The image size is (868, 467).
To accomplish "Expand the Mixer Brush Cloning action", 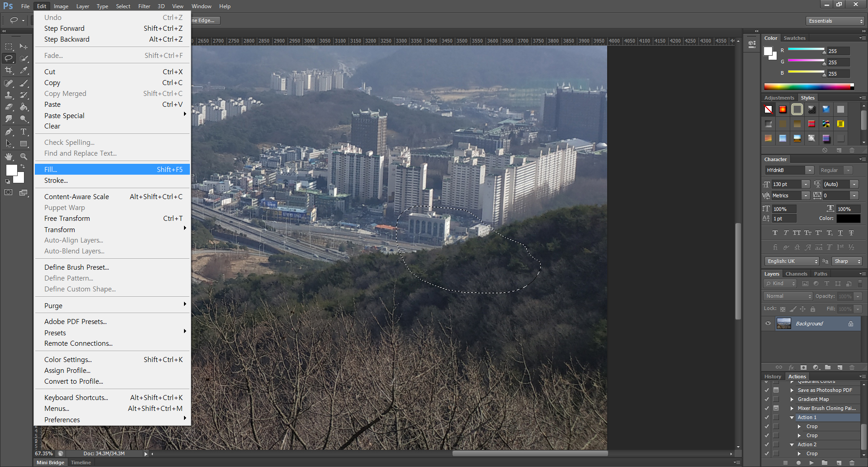I will (792, 408).
